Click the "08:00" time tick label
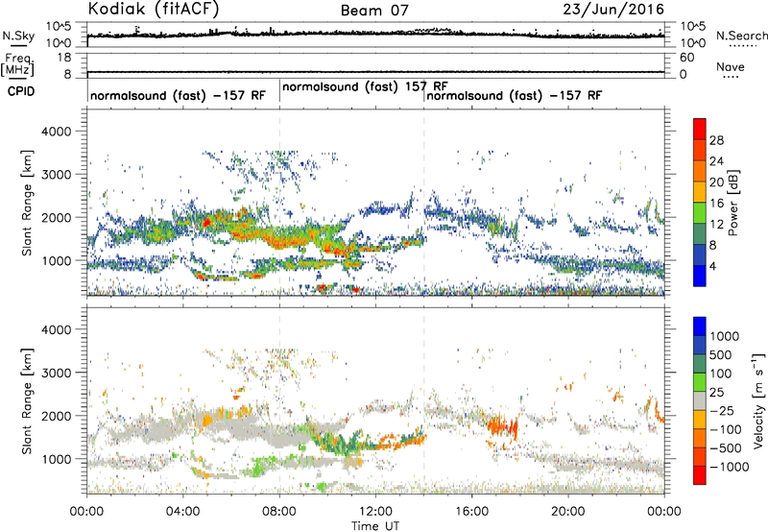Viewport: 768px width, 532px height. click(x=279, y=512)
